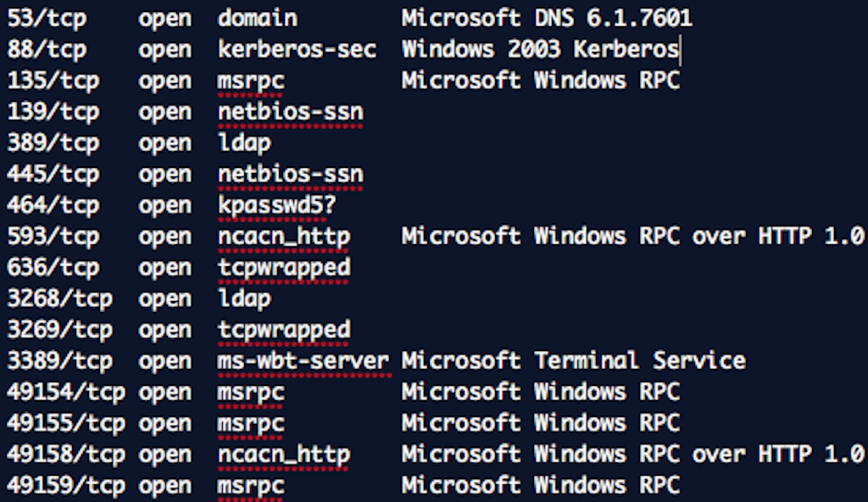This screenshot has width=868, height=502.
Task: Click the ldap service on port 389
Action: (x=244, y=142)
